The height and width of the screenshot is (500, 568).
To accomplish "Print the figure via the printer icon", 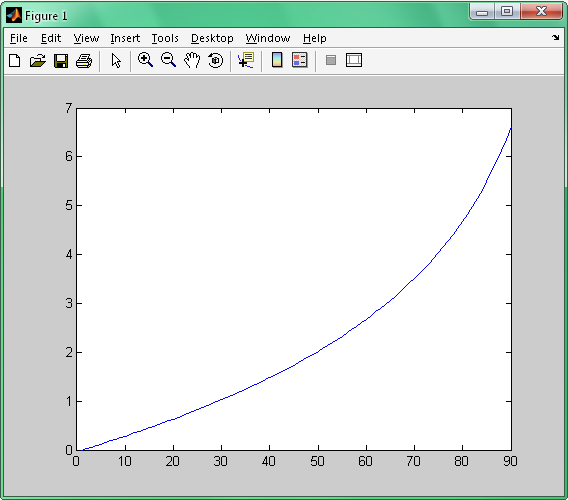I will [84, 61].
